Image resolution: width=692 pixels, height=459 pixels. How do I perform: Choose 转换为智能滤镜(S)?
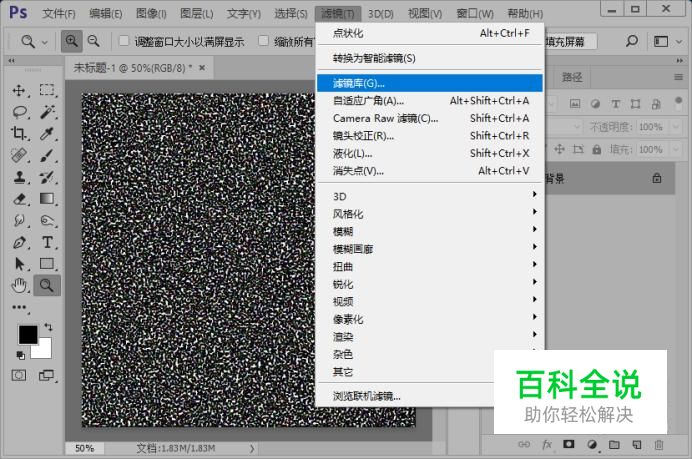click(x=430, y=58)
